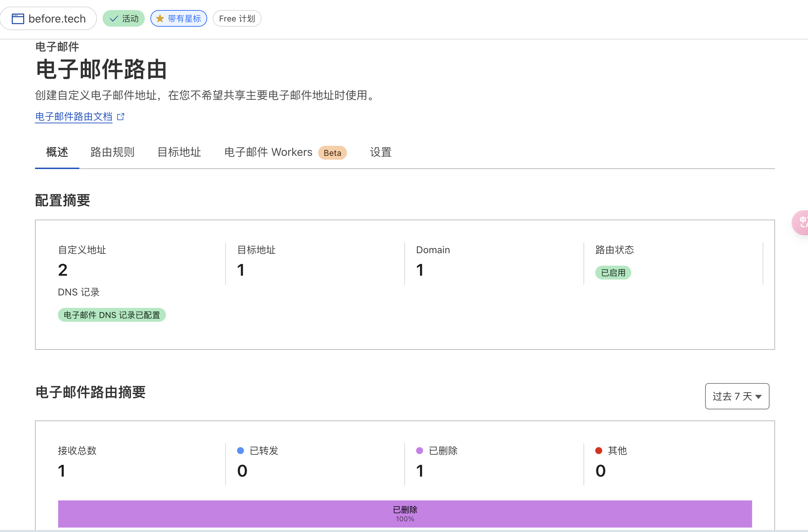
Task: Click the blue 已转发 legend dot
Action: click(x=240, y=451)
